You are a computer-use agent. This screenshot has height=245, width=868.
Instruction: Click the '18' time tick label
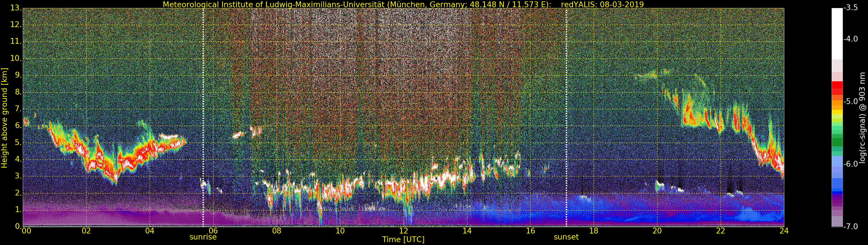(x=594, y=231)
